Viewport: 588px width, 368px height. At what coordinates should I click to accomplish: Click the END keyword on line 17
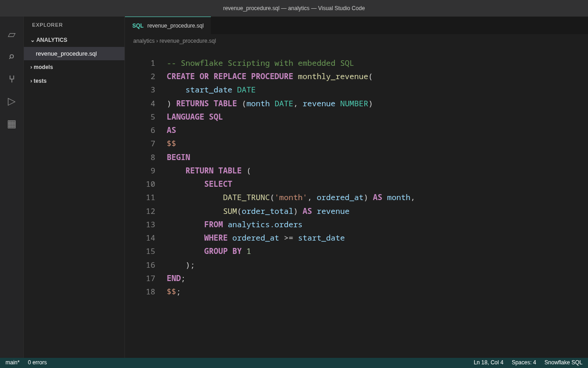[174, 278]
